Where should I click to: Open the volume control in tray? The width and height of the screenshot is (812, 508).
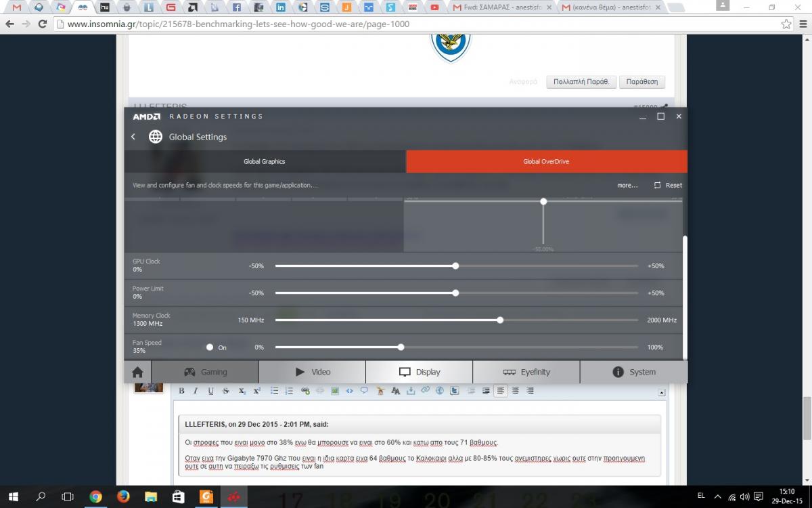(745, 496)
